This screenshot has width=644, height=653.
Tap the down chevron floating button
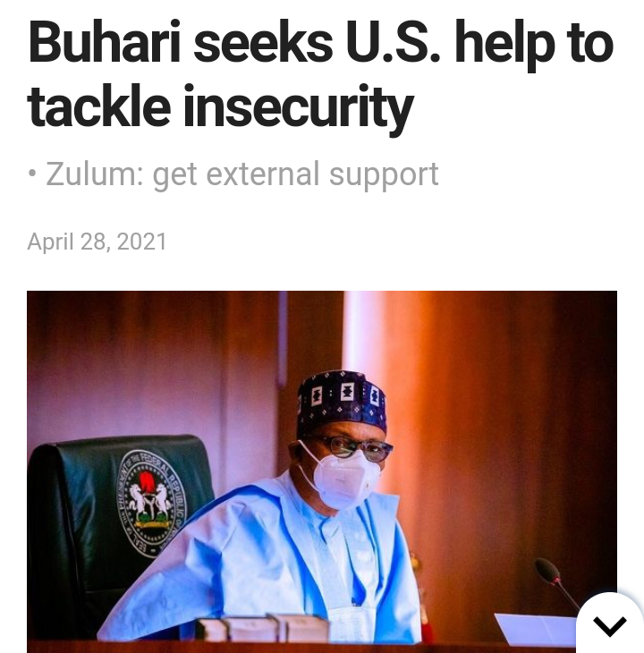click(x=610, y=624)
